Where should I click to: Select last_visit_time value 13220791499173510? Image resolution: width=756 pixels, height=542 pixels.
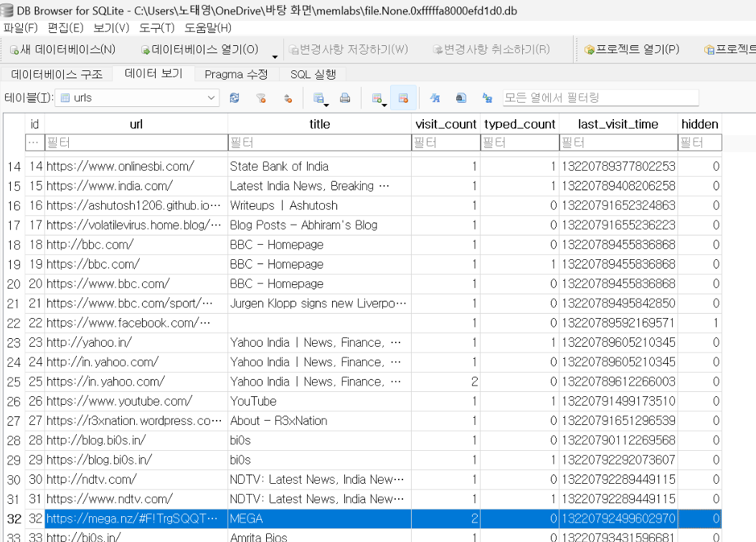(x=618, y=401)
